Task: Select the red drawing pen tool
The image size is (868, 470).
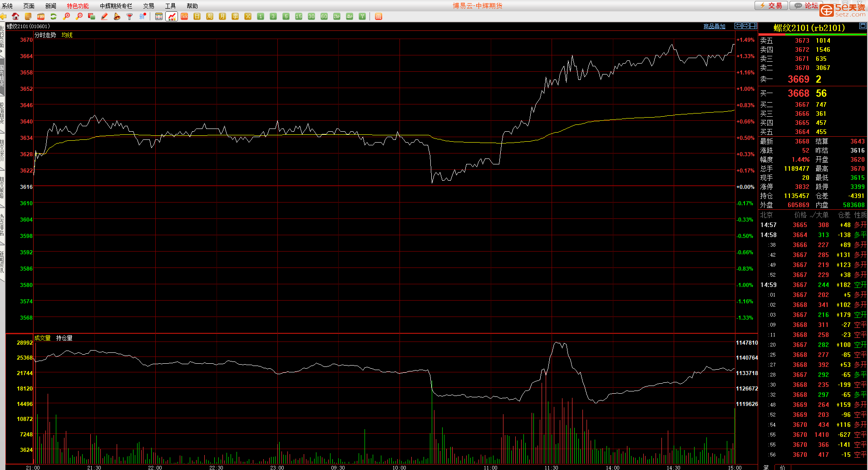Action: tap(104, 16)
